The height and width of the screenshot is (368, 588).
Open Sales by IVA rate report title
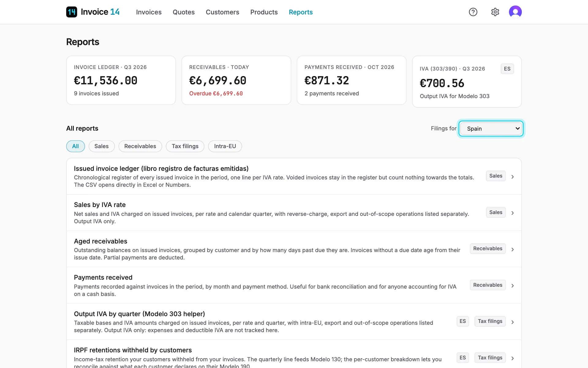pos(100,205)
